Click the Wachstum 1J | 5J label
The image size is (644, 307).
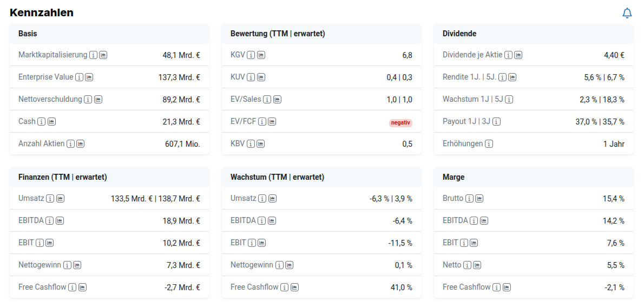tap(472, 99)
